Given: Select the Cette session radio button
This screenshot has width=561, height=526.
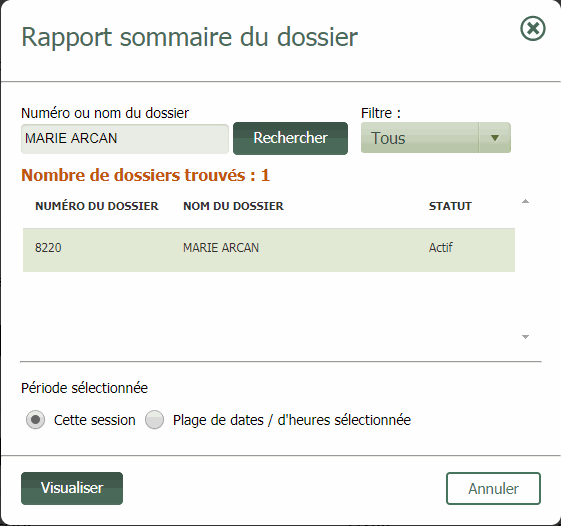Looking at the screenshot, I should [35, 420].
